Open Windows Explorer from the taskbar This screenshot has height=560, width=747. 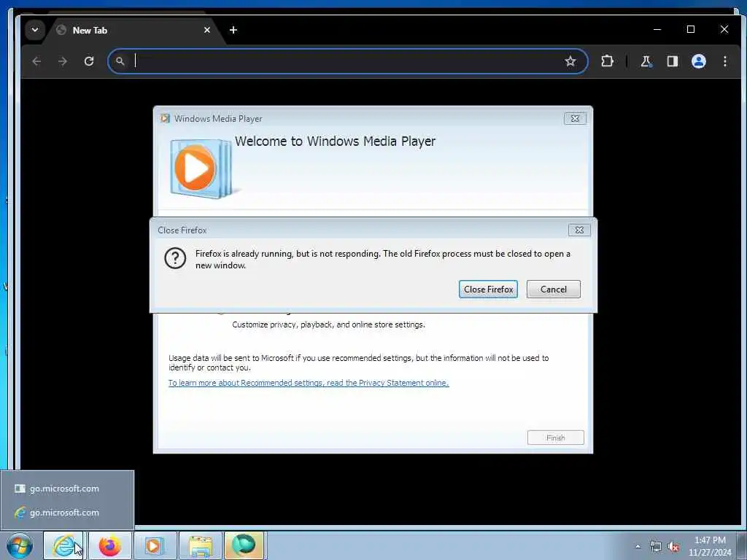pyautogui.click(x=201, y=545)
